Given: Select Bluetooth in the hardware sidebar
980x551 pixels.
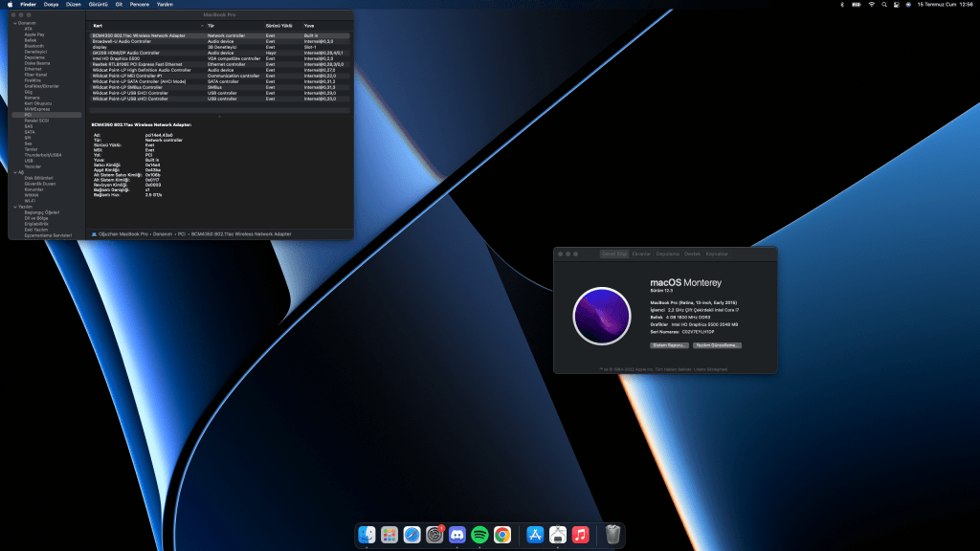Looking at the screenshot, I should (34, 46).
